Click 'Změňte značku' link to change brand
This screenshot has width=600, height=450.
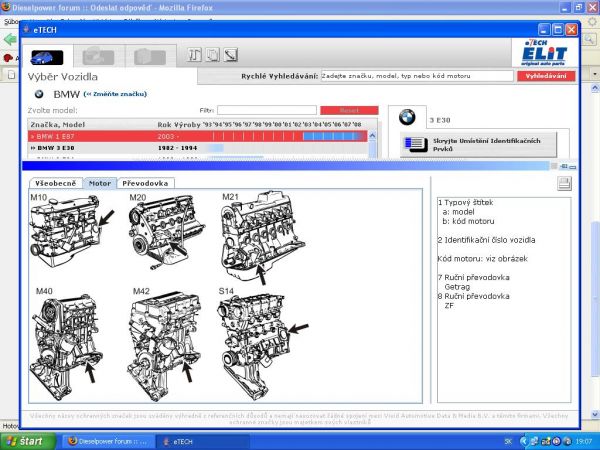coord(115,94)
